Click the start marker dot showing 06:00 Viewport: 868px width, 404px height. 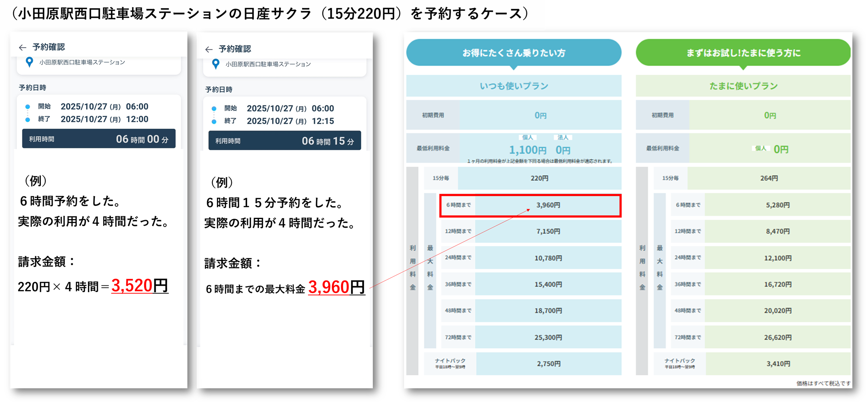[x=214, y=108]
